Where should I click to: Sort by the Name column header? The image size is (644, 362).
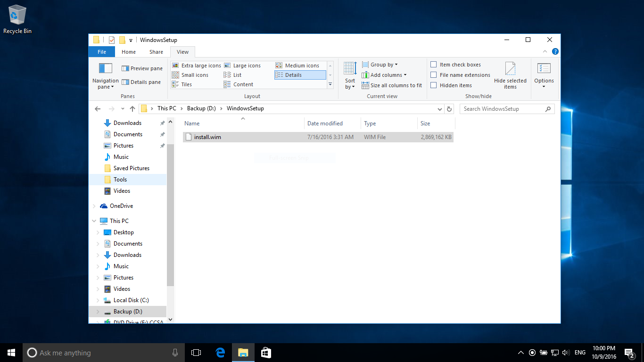tap(243, 123)
